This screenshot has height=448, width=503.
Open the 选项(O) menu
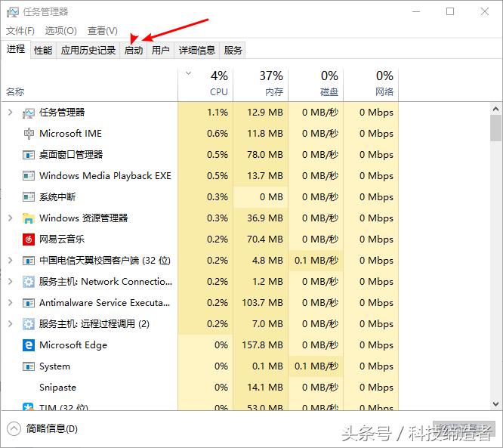tap(60, 31)
